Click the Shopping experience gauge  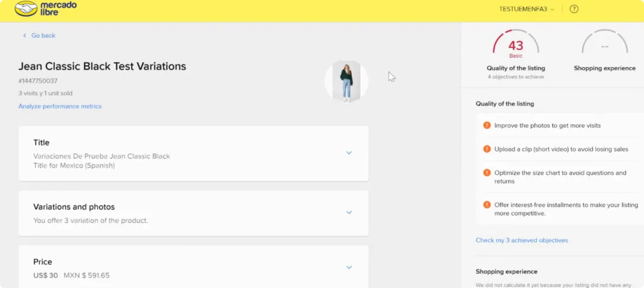click(x=605, y=47)
